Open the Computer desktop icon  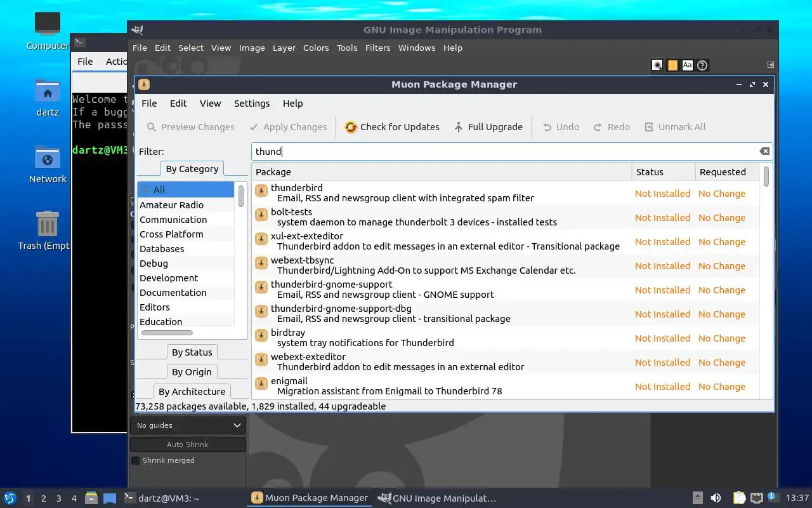coord(48,31)
